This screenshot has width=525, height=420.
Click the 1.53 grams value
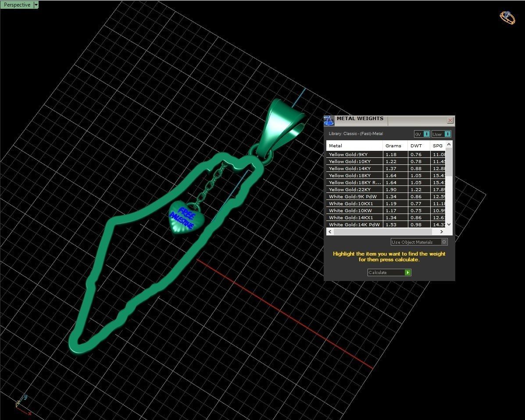(x=391, y=224)
